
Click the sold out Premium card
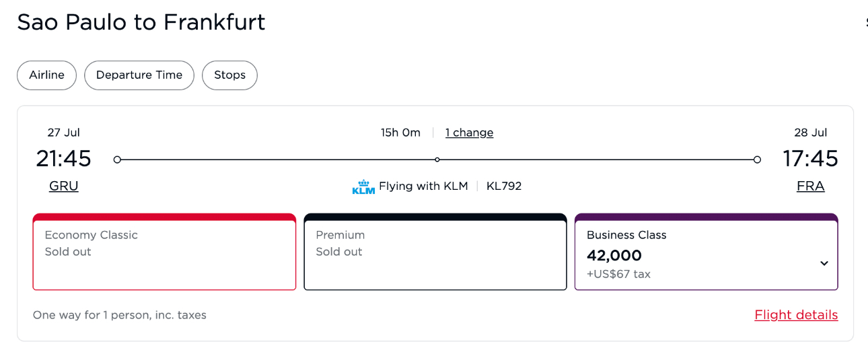pos(435,252)
